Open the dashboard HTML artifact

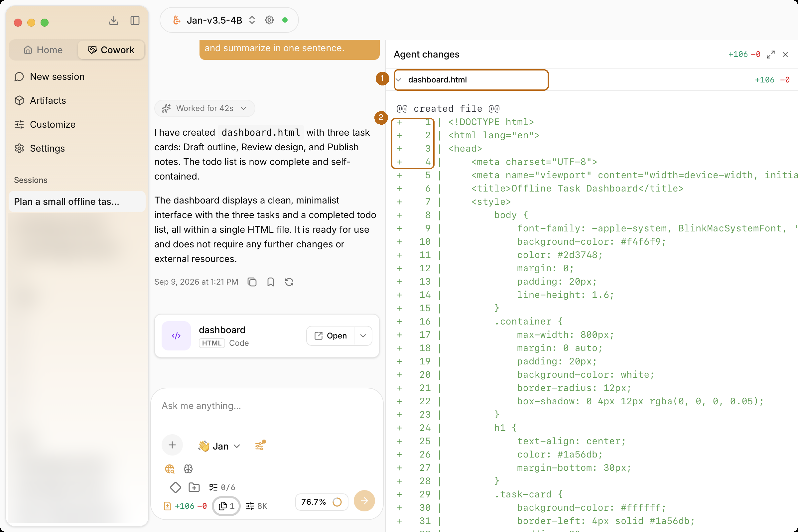[331, 336]
